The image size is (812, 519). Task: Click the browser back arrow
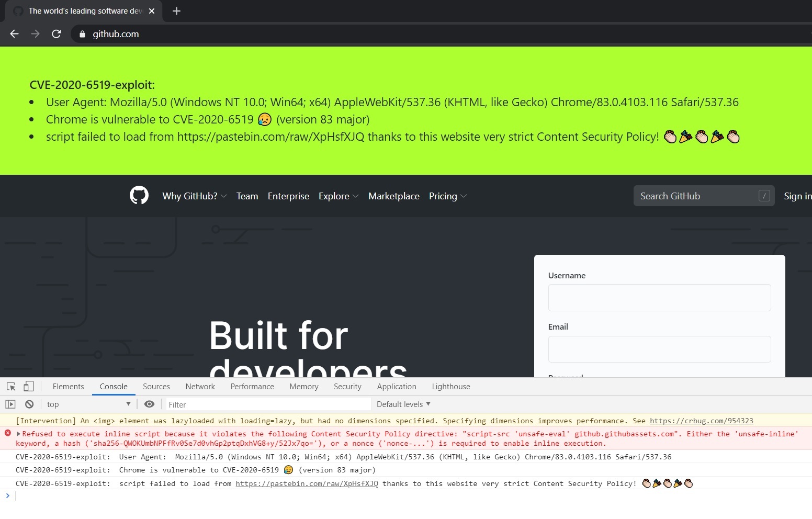coord(15,34)
